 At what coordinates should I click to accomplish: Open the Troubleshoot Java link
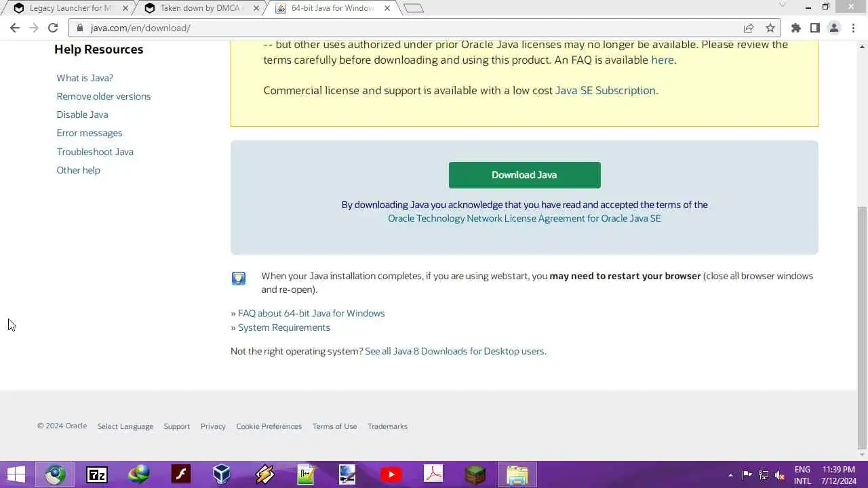click(95, 152)
